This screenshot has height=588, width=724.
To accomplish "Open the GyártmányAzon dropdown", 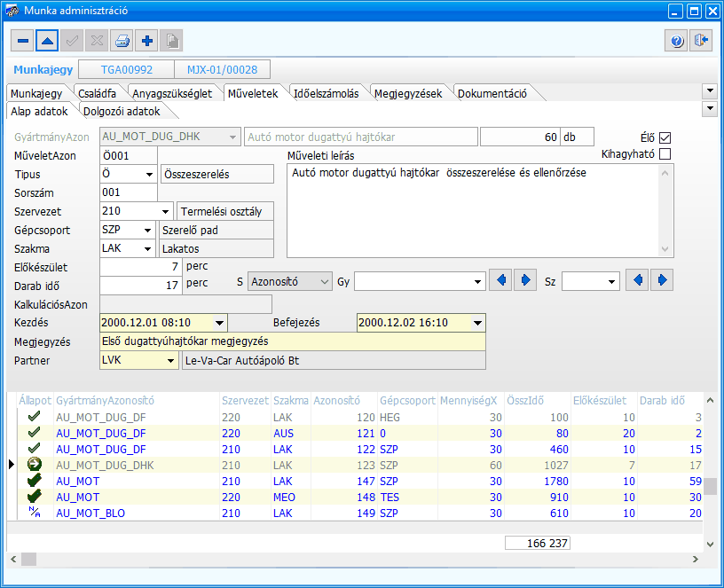I will 232,137.
